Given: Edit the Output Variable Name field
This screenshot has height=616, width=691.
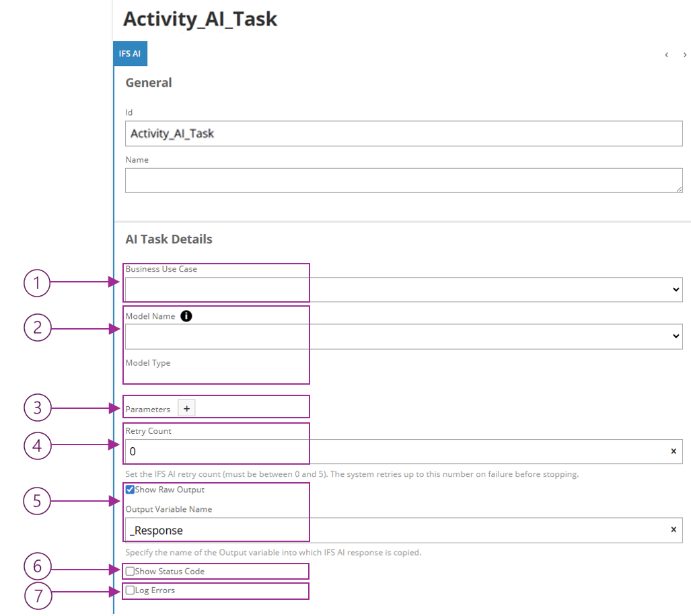Looking at the screenshot, I should pyautogui.click(x=404, y=530).
